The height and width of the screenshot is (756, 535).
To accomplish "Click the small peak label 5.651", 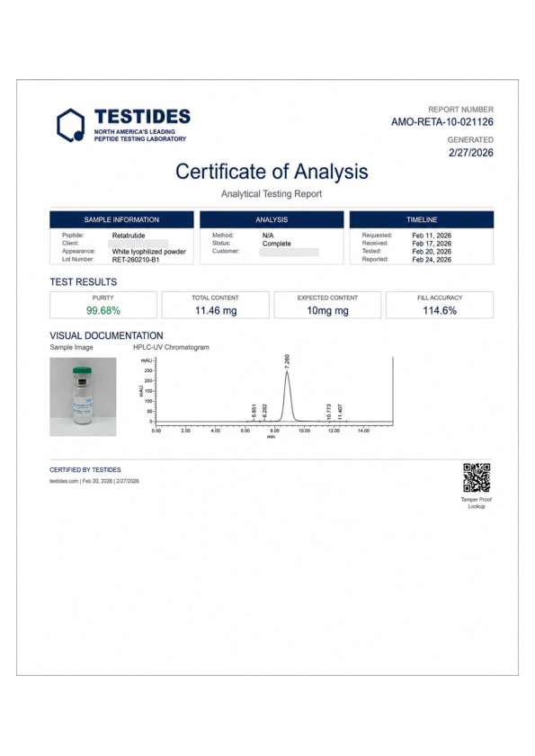I will point(254,411).
